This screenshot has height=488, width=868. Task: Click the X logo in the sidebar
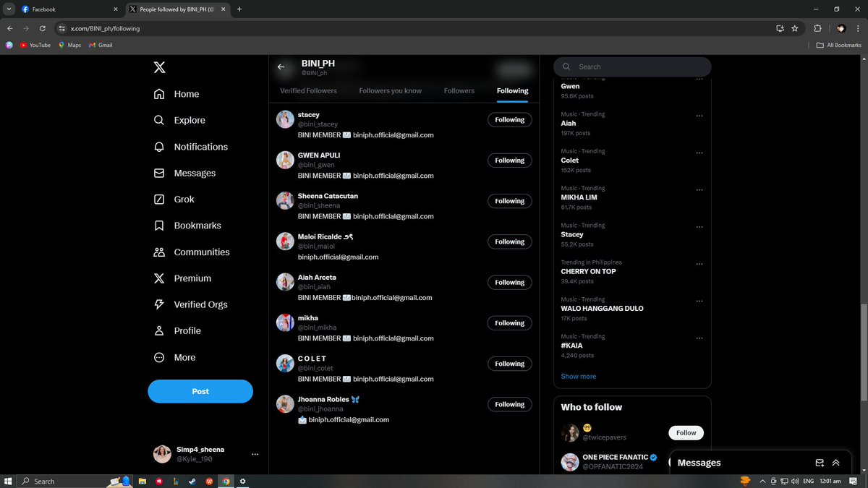point(160,67)
